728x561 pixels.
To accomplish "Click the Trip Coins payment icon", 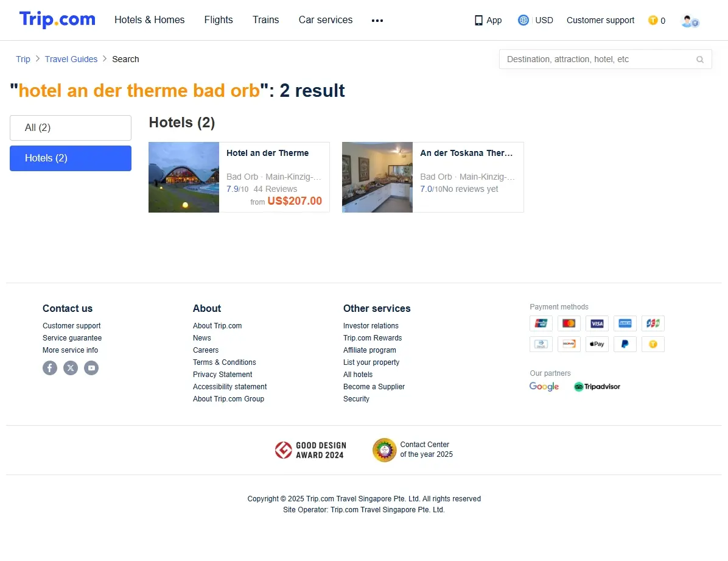I will 653,344.
